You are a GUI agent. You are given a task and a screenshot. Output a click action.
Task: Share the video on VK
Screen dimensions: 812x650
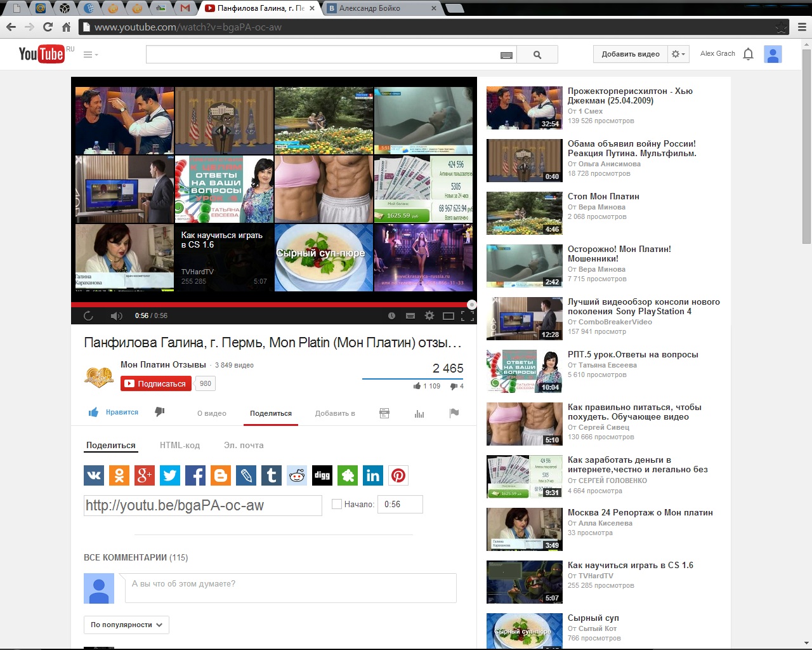(94, 475)
